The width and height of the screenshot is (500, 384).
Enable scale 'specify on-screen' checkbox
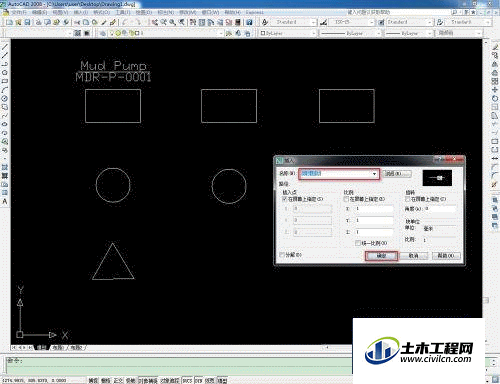(x=346, y=199)
